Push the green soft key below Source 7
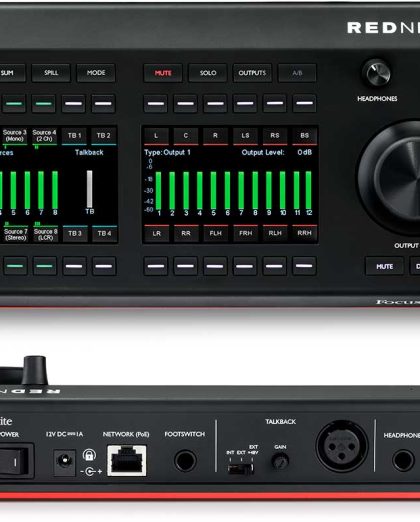 pos(15,266)
